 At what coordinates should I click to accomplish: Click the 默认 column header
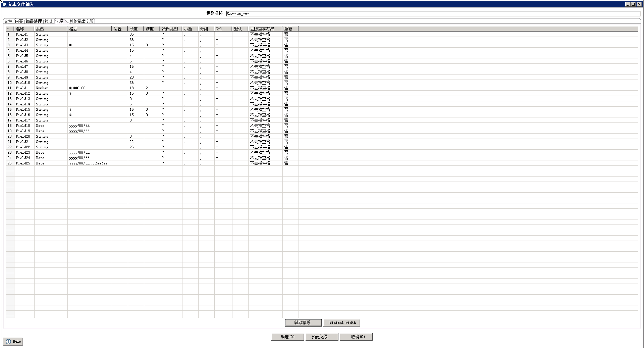tap(240, 29)
